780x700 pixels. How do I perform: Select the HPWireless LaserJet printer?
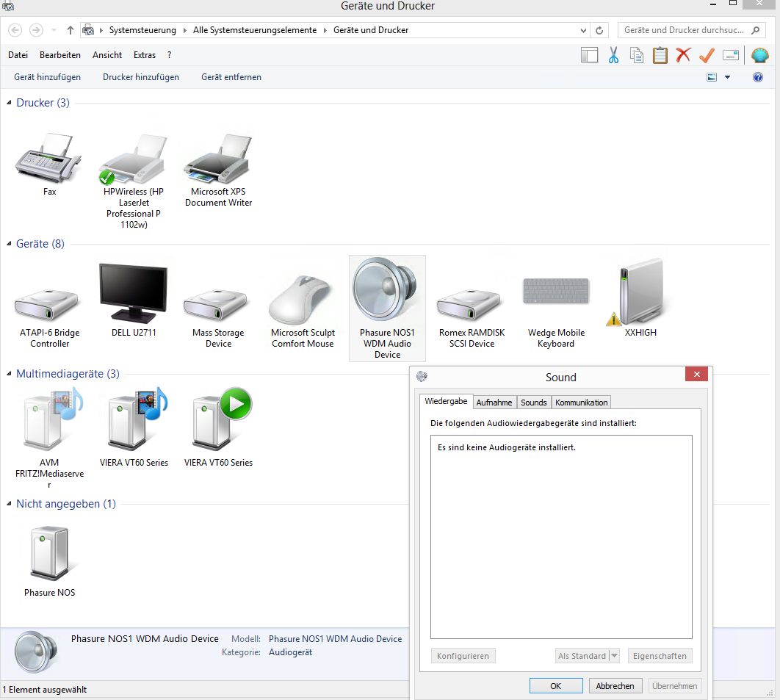(134, 159)
